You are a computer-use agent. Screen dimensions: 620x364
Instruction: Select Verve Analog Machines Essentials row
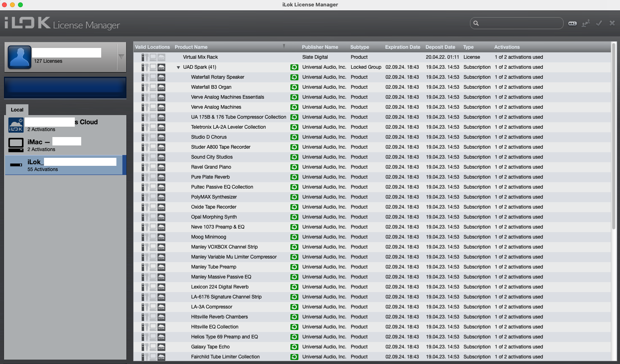point(372,97)
